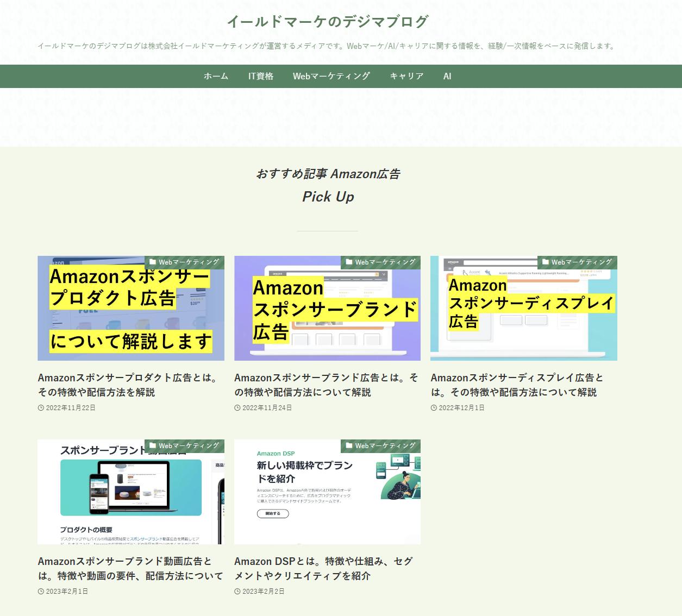Open the AI menu item
This screenshot has width=682, height=616.
tap(447, 76)
